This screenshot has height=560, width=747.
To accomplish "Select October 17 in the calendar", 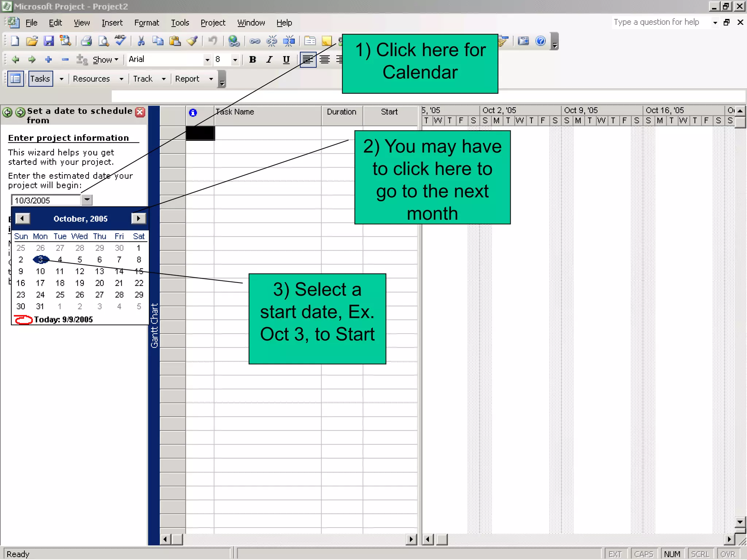I will 40,283.
